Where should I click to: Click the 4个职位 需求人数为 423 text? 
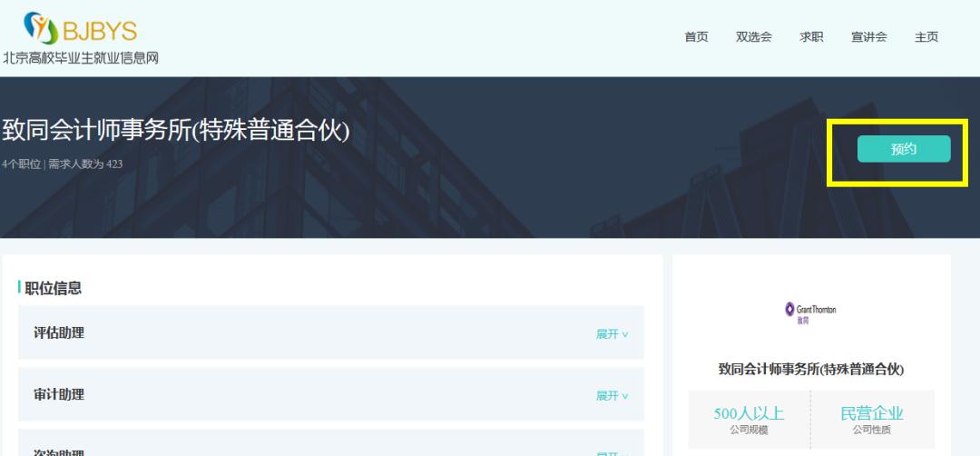(x=63, y=164)
